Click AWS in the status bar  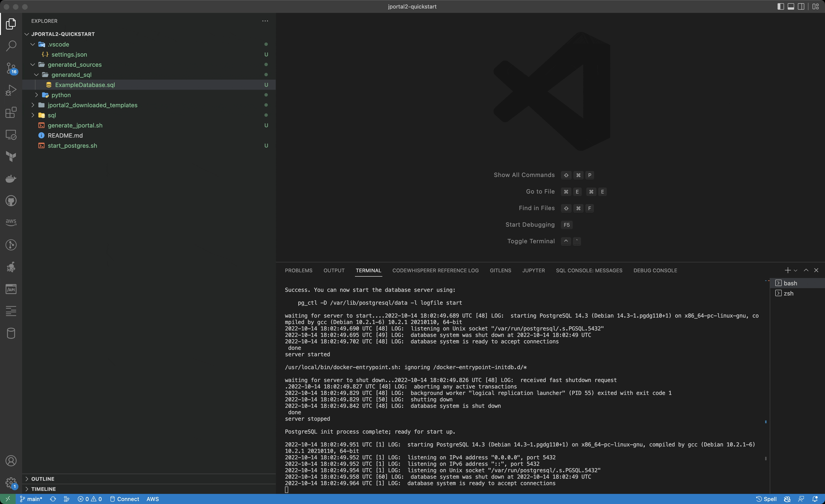pos(153,499)
